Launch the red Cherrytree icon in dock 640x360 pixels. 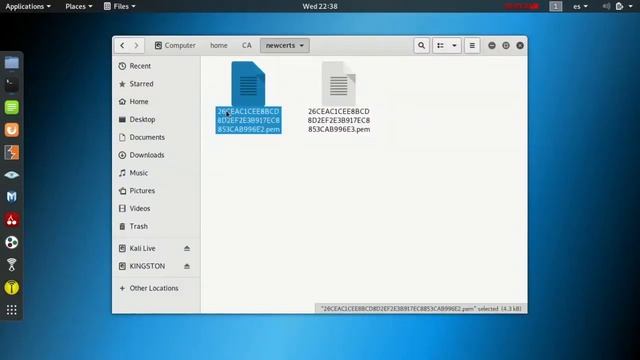tap(11, 220)
